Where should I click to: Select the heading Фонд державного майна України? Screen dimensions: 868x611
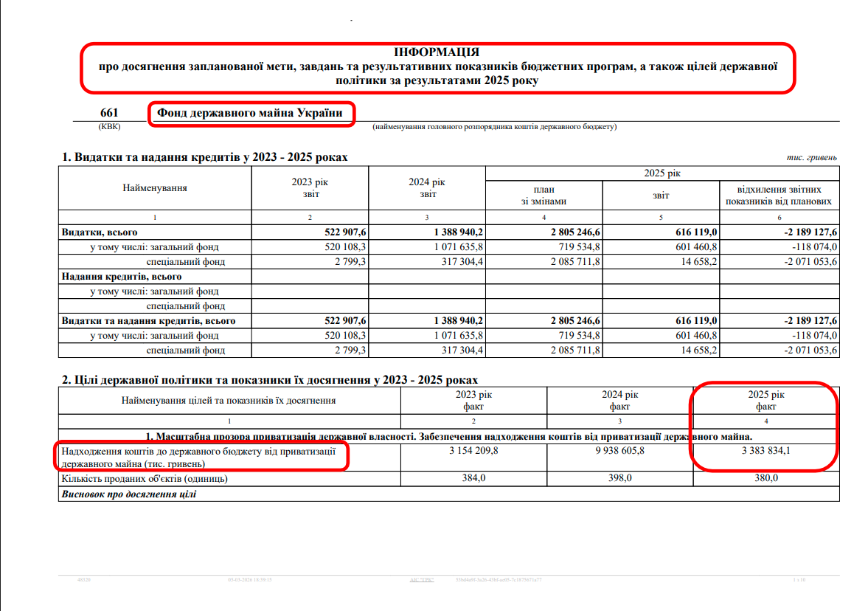(x=250, y=113)
